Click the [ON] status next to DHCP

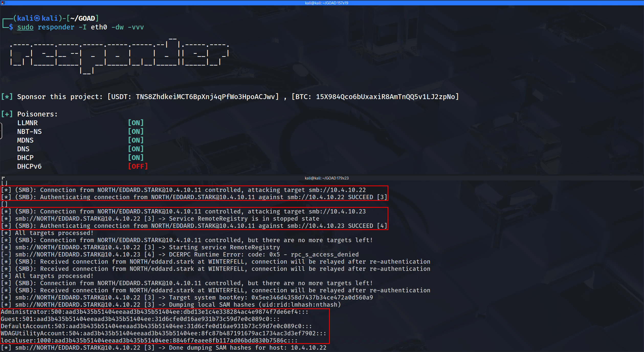coord(136,158)
